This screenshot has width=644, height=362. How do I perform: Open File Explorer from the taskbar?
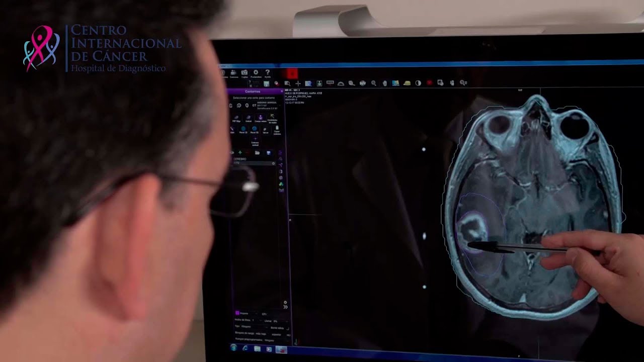257,348
